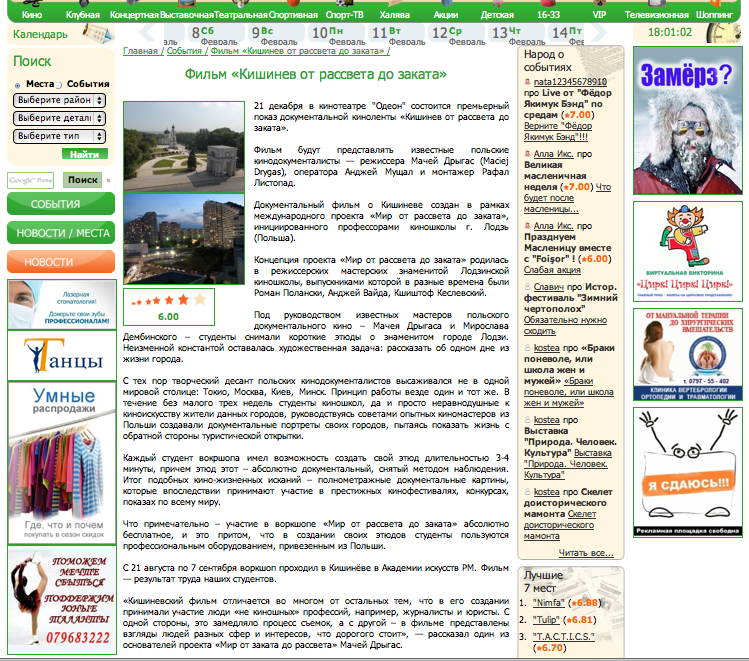The width and height of the screenshot is (749, 661).
Task: Click the Умные распродажи banner
Action: pyautogui.click(x=62, y=463)
